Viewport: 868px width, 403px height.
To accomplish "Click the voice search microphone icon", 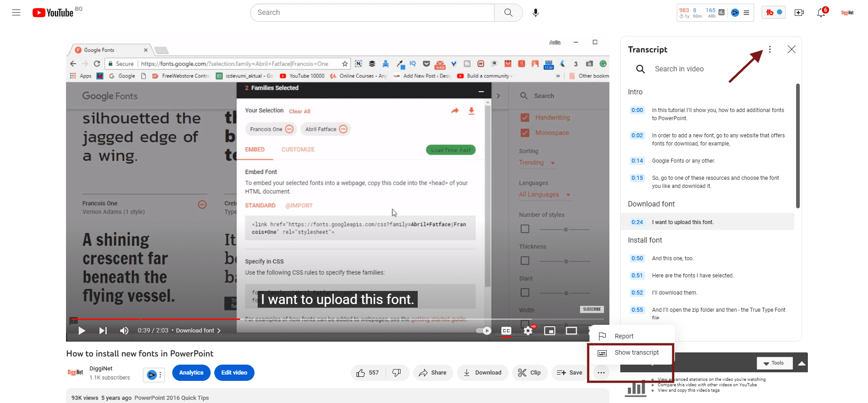I will click(535, 13).
